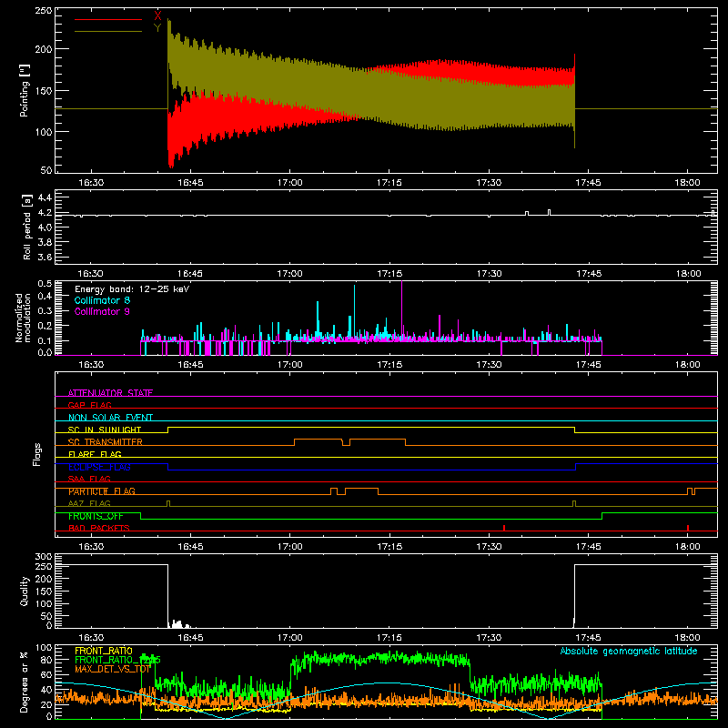The height and width of the screenshot is (728, 728).
Task: Click the AAZ_FLAG pulse near 17:43
Action: (x=574, y=503)
